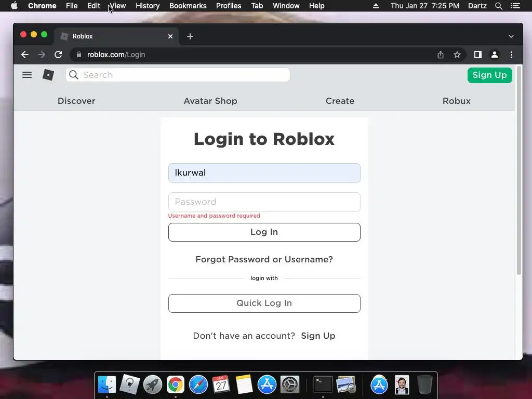The image size is (532, 399).
Task: Open the Window menu
Action: (x=286, y=6)
